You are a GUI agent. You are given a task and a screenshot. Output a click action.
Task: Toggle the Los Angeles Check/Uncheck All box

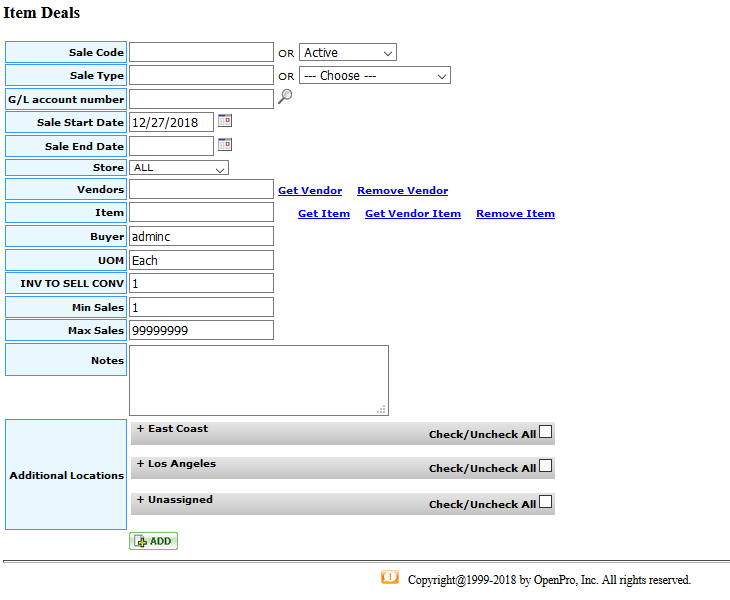point(546,467)
